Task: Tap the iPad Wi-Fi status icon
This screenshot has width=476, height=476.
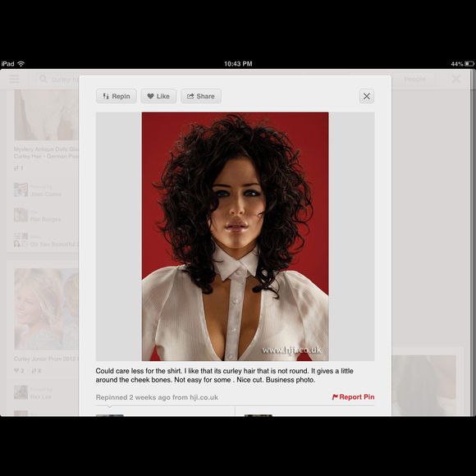Action: click(x=21, y=64)
